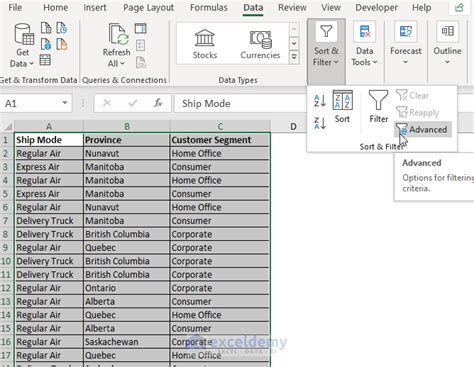
Task: Click the Properties icon
Action: click(140, 45)
